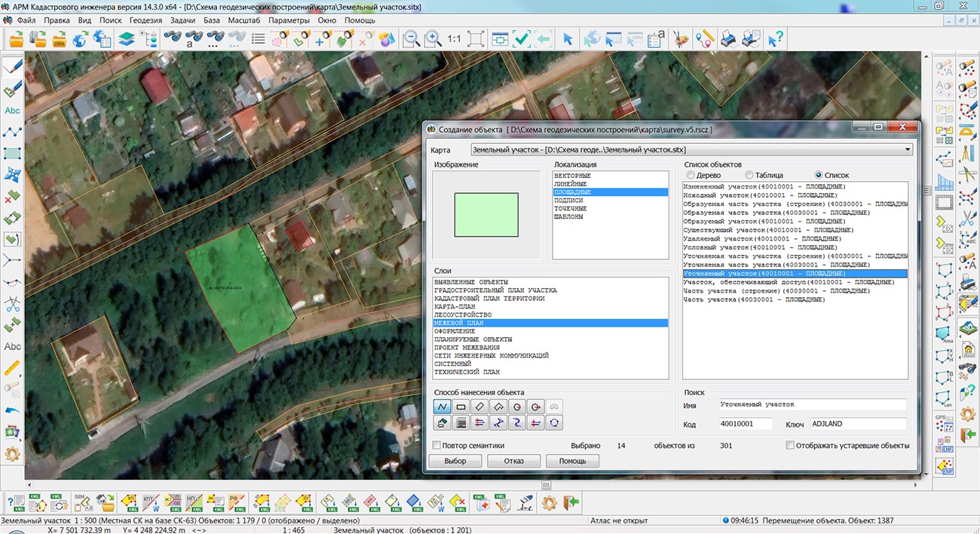Screen dimensions: 980x534
Task: Click the zoom in magnifier icon
Action: (x=433, y=38)
